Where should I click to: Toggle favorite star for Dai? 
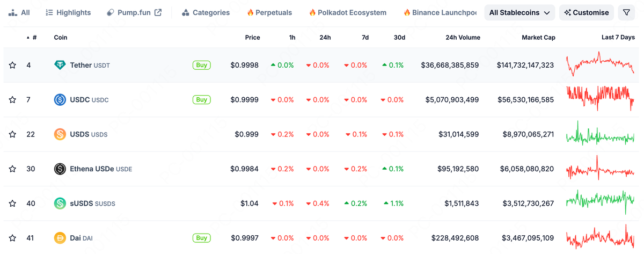12,238
